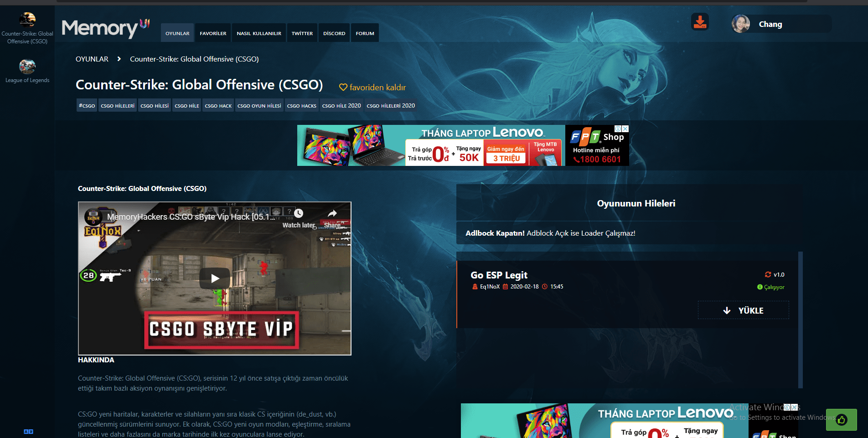
Task: Click the Oyununun Hileleri heading
Action: tap(636, 203)
